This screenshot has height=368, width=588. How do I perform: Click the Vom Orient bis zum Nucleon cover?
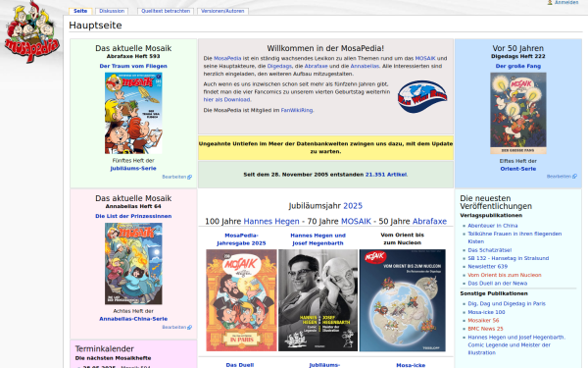coord(403,300)
